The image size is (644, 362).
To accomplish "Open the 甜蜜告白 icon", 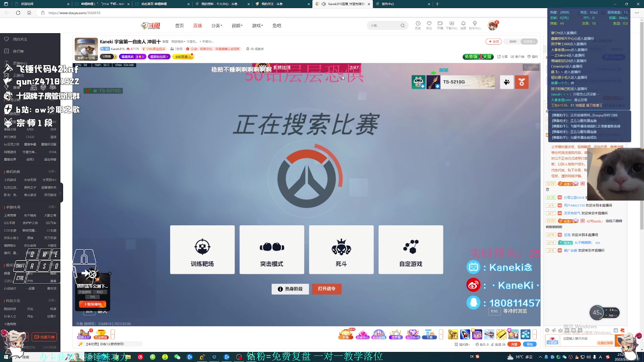I will 363,334.
